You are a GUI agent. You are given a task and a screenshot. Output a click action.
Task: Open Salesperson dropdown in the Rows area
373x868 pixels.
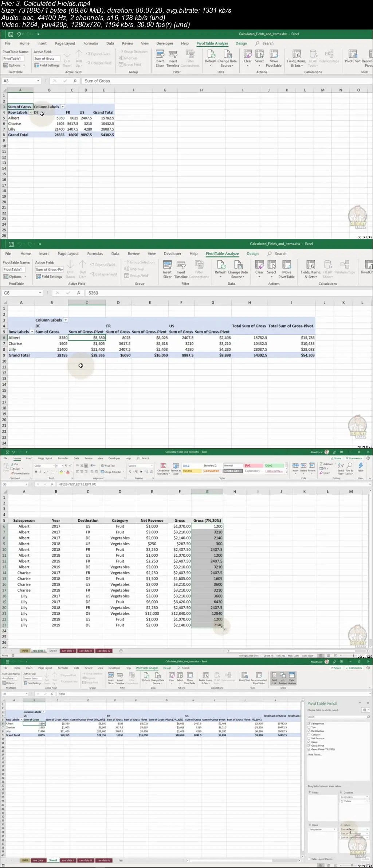pos(334,829)
